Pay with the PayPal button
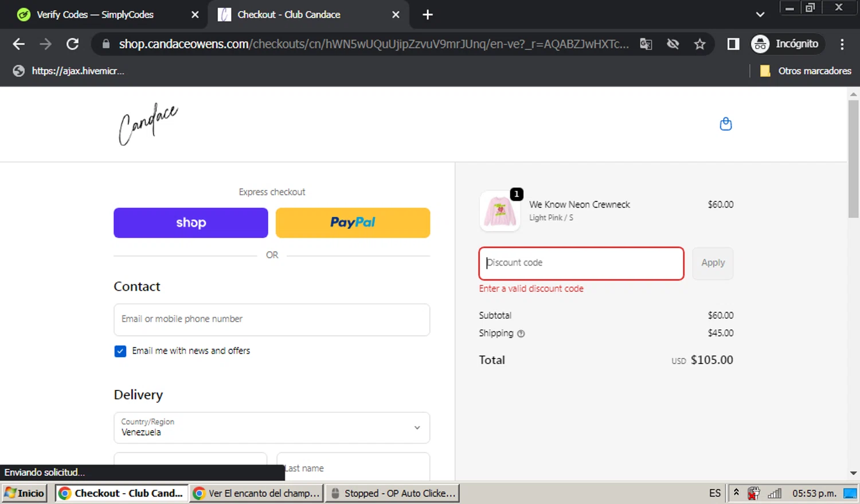Viewport: 860px width, 504px height. [x=353, y=222]
